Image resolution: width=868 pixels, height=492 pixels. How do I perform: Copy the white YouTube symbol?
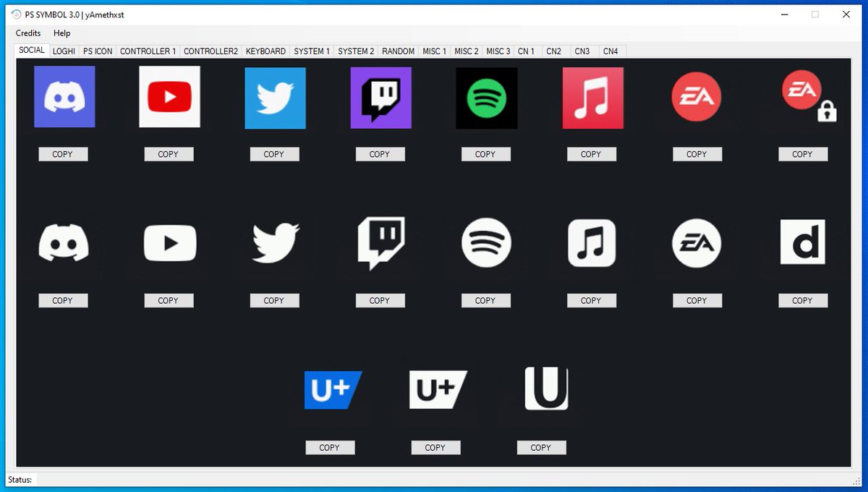click(169, 300)
